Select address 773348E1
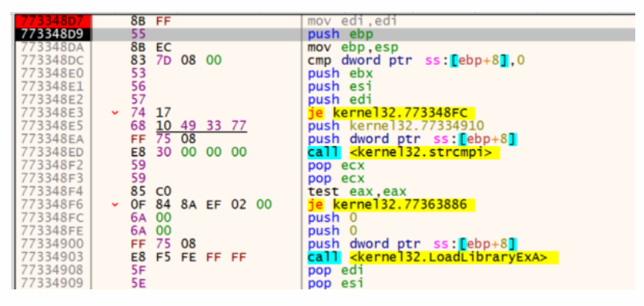The height and width of the screenshot is (306, 644). click(x=52, y=86)
